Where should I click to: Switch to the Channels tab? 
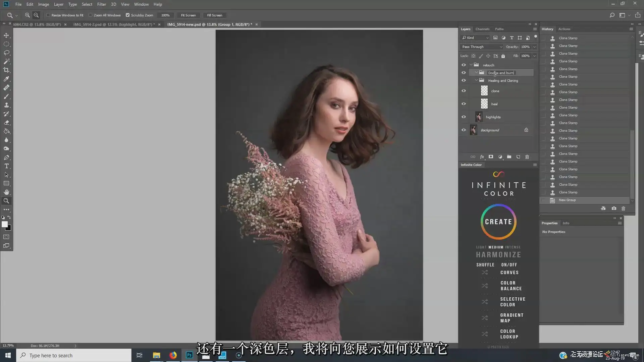point(482,29)
